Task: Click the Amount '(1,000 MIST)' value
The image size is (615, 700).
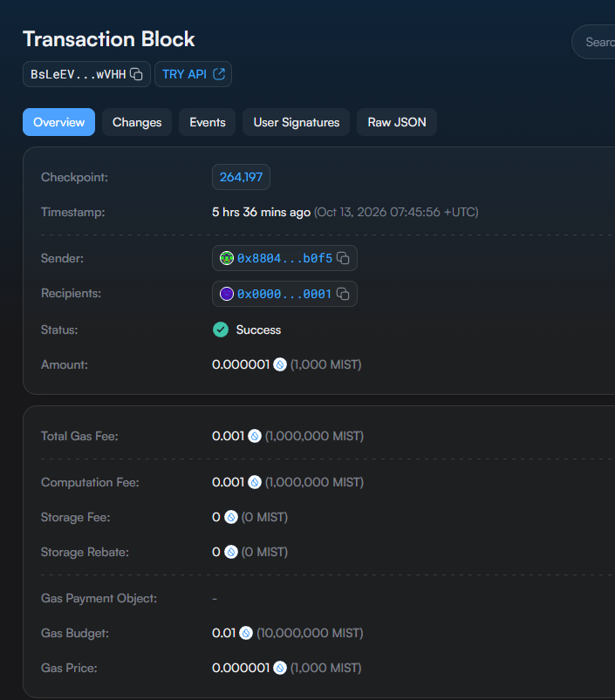Action: [x=325, y=364]
